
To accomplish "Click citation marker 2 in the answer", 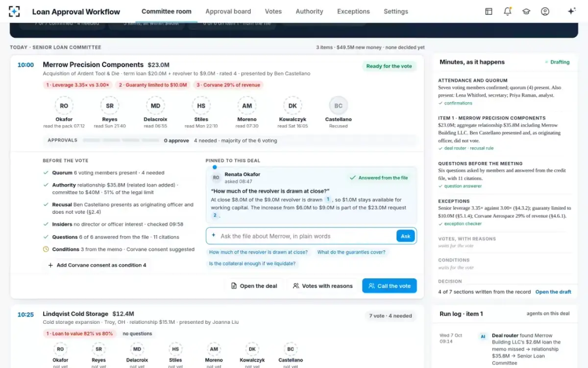I will point(215,215).
